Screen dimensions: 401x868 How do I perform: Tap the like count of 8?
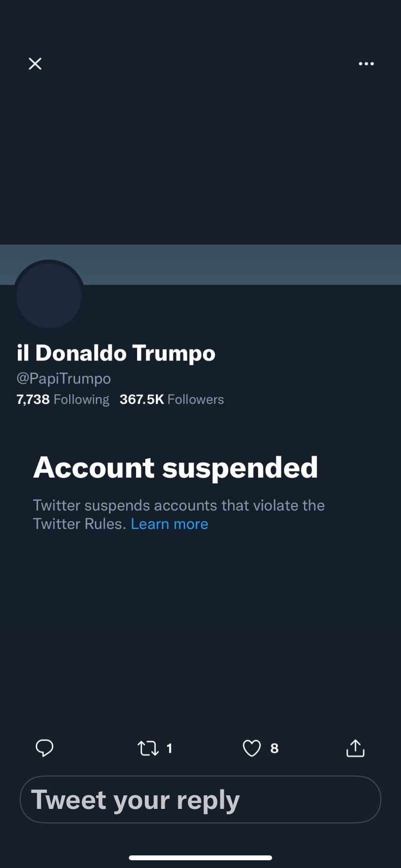point(274,748)
